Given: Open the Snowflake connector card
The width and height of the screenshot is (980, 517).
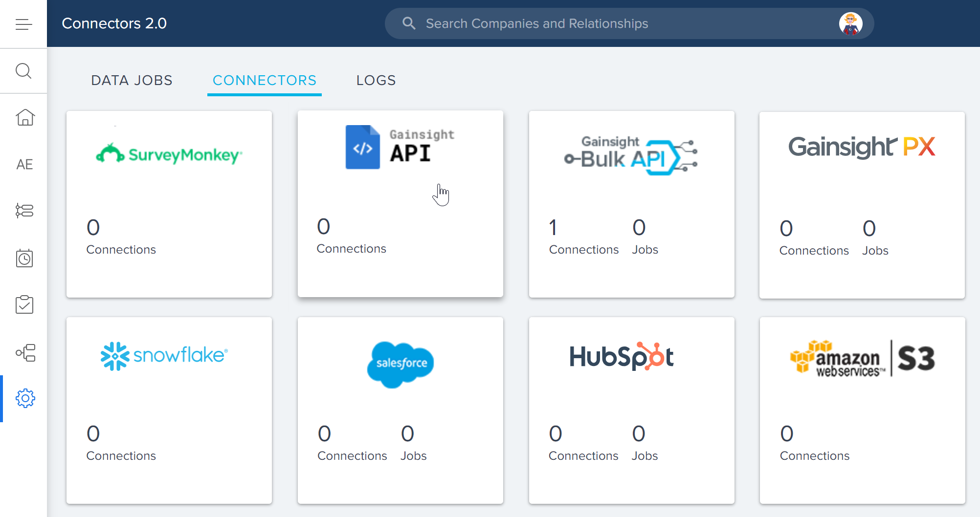Looking at the screenshot, I should (169, 410).
